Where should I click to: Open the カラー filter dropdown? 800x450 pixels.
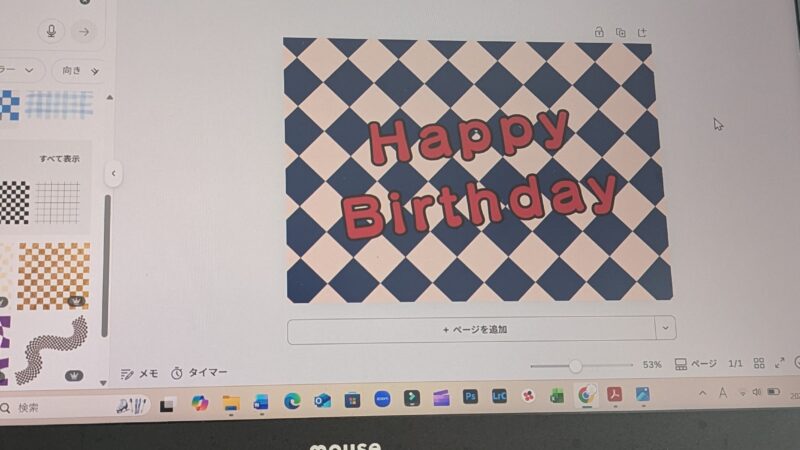coord(20,70)
